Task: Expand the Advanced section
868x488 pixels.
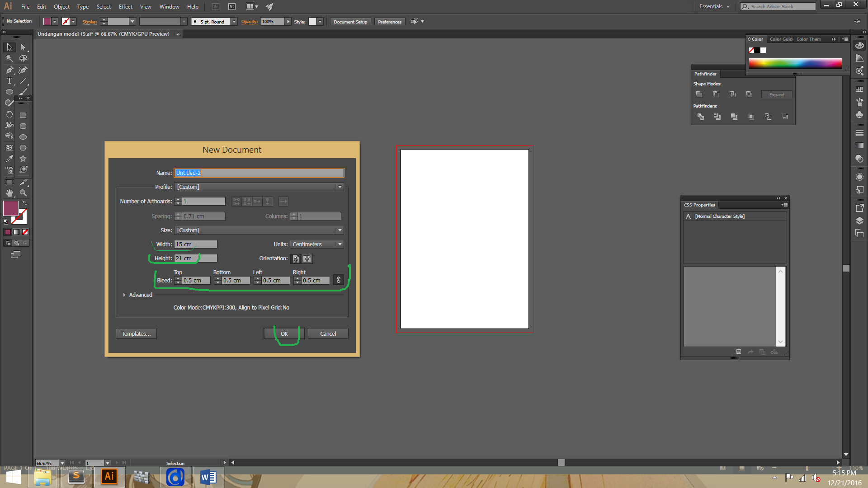Action: click(x=124, y=295)
